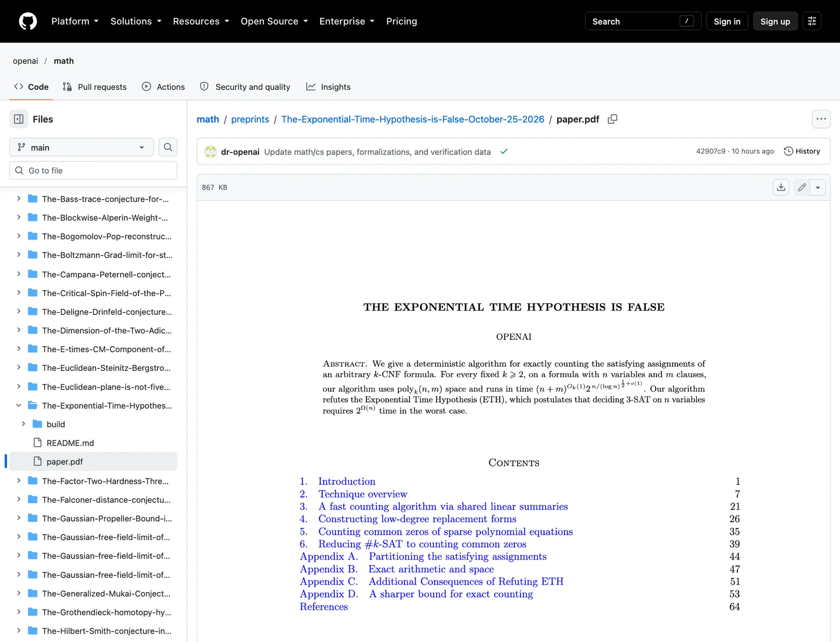Focus the Go to file input
Viewport: 840px width, 642px height.
tap(93, 171)
